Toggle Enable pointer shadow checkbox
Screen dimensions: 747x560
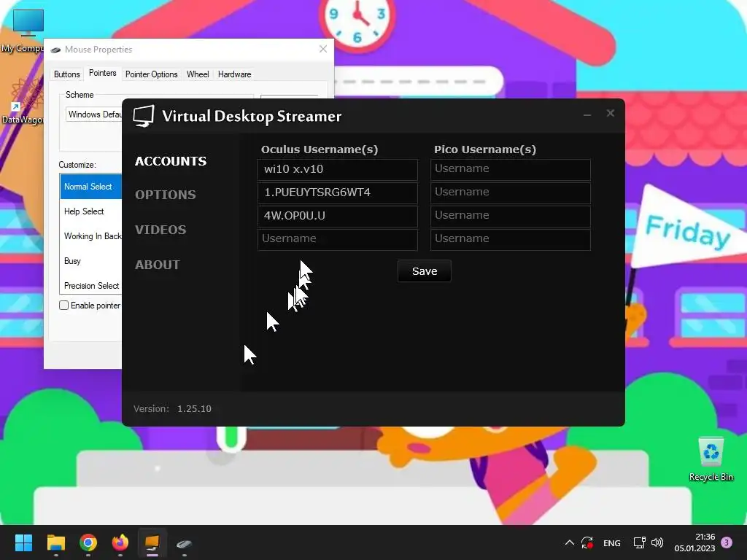64,306
